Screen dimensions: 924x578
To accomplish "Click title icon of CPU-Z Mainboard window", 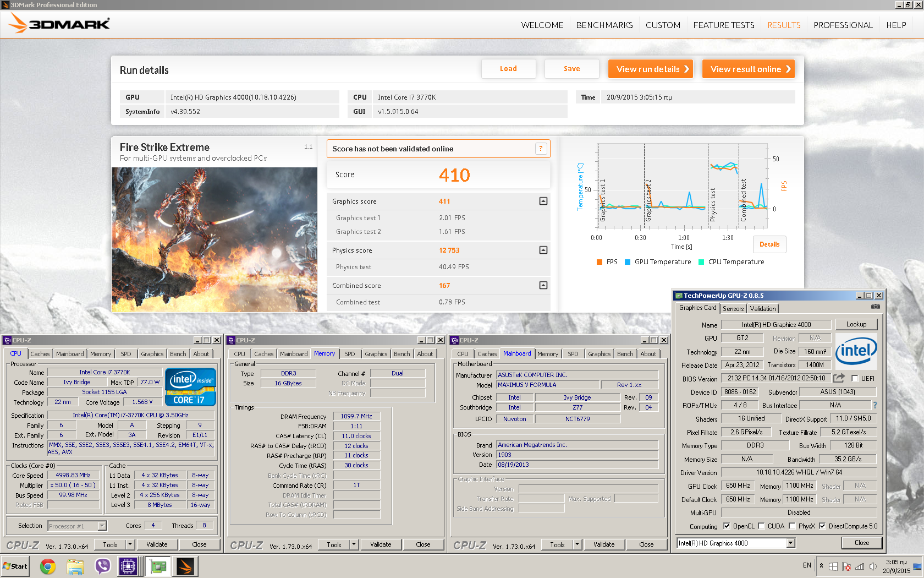I will coord(454,340).
